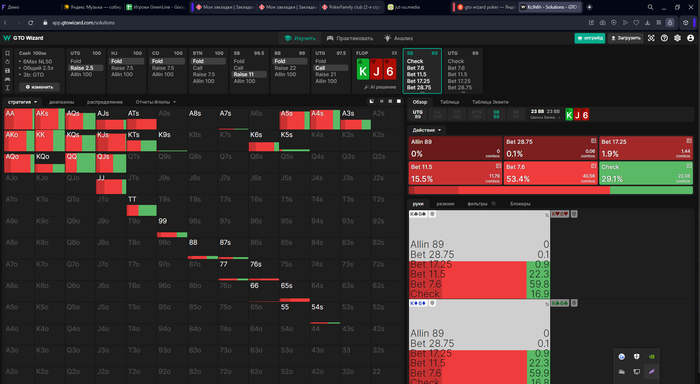Click the copy icon next to фильтры
The width and height of the screenshot is (700, 384).
tap(494, 204)
